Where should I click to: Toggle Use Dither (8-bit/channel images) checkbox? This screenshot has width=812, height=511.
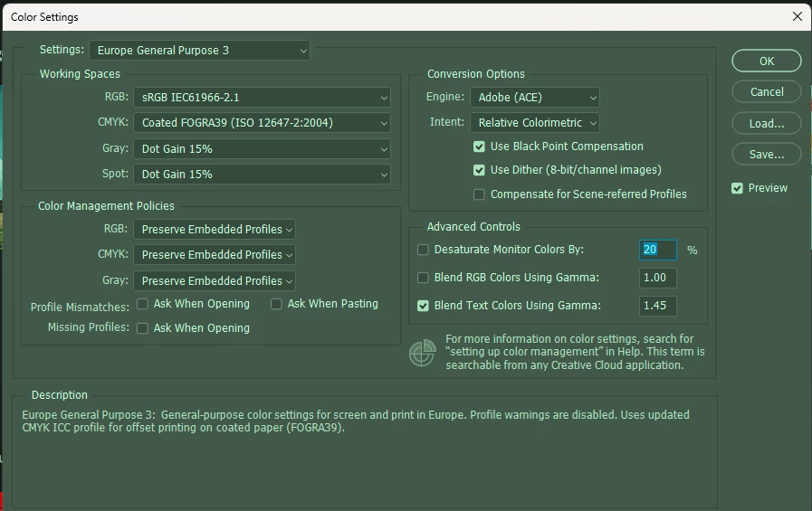coord(479,170)
